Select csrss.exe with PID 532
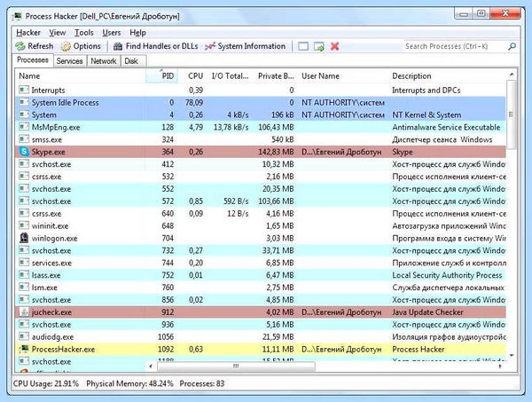532x402 pixels. [261, 177]
